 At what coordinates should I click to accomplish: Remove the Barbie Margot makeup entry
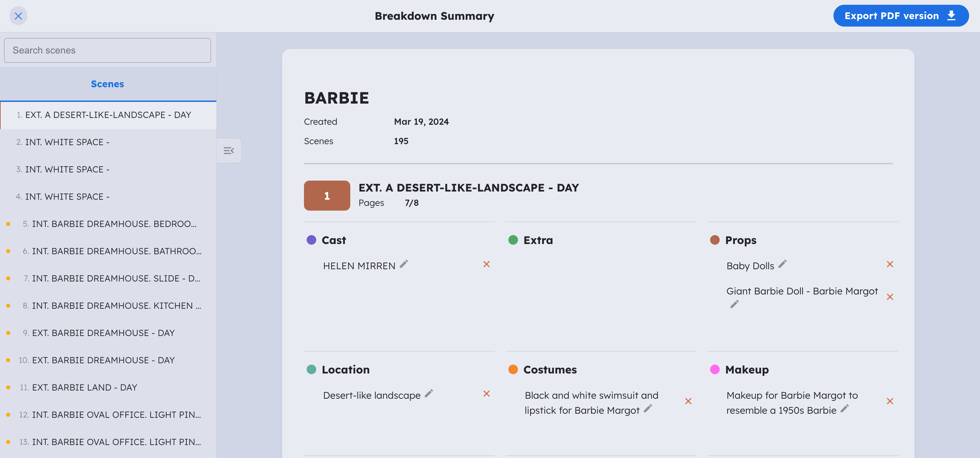click(890, 401)
